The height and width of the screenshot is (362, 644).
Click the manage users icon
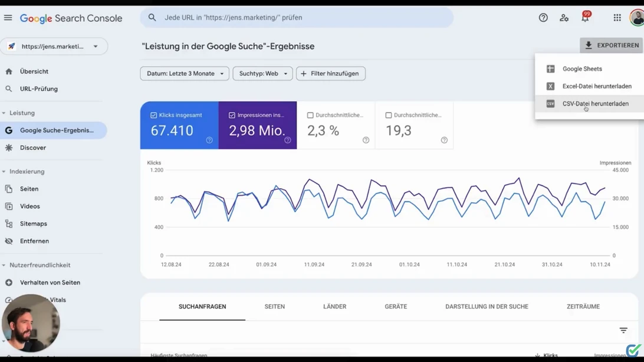[x=564, y=18]
